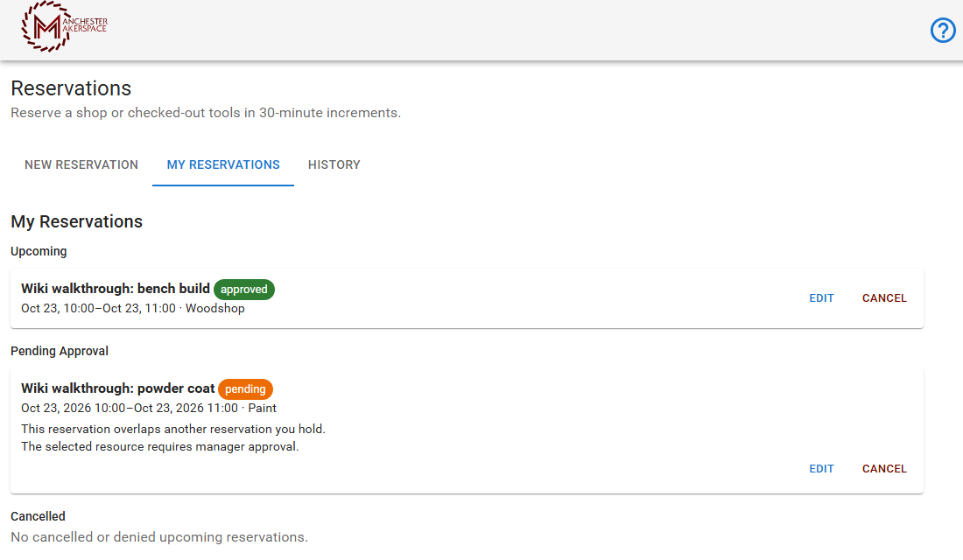Click the 'No cancelled or denied' message
This screenshot has height=560, width=963.
[x=159, y=536]
